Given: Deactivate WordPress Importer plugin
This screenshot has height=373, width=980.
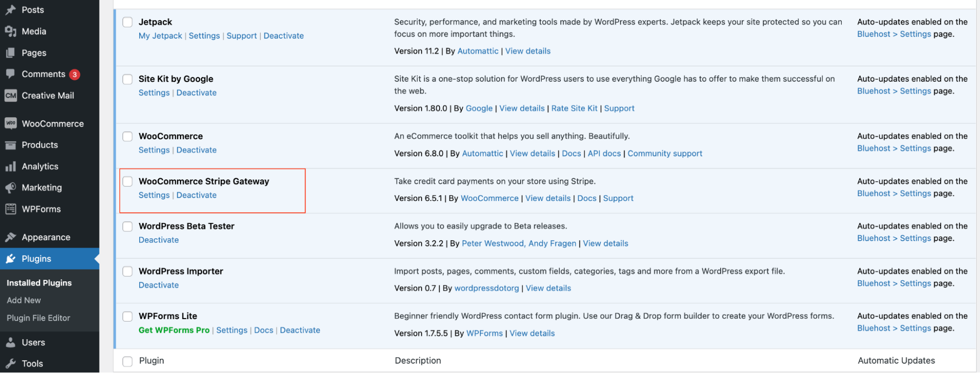Looking at the screenshot, I should point(159,285).
